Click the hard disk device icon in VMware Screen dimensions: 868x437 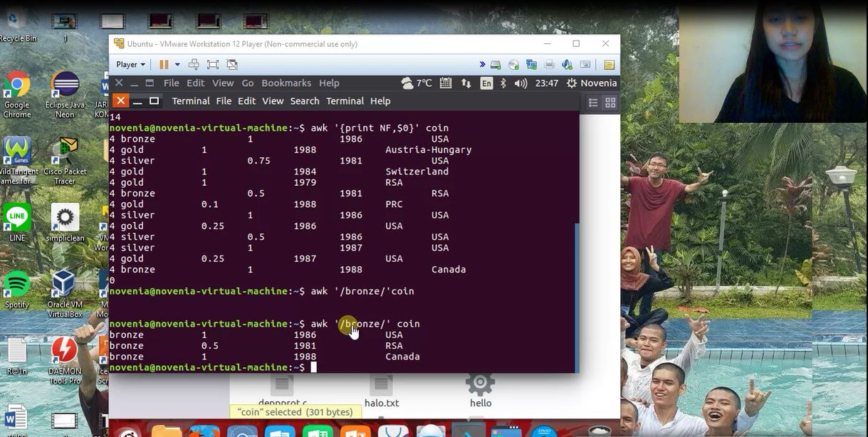(496, 64)
